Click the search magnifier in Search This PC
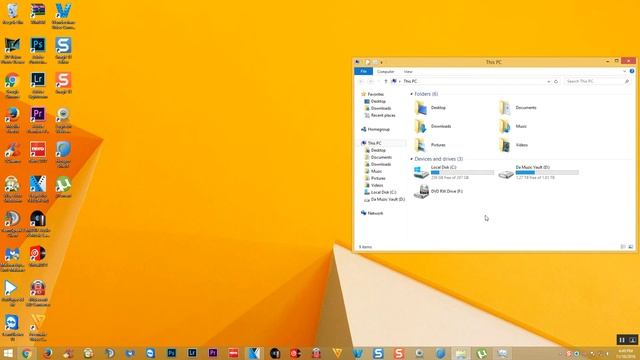 click(x=627, y=82)
